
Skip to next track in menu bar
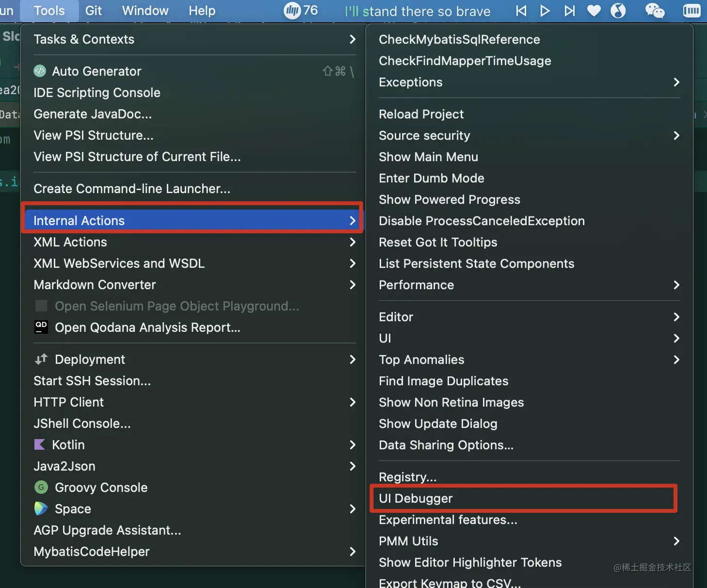click(x=570, y=11)
